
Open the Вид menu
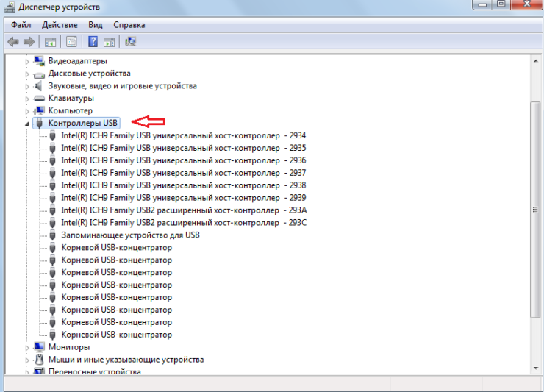click(95, 25)
